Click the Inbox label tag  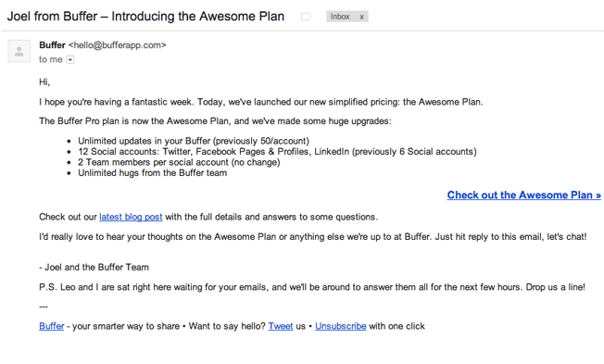tap(340, 17)
